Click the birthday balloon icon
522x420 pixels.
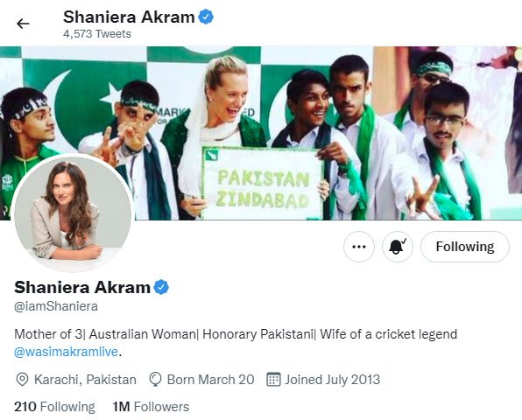[x=155, y=380]
